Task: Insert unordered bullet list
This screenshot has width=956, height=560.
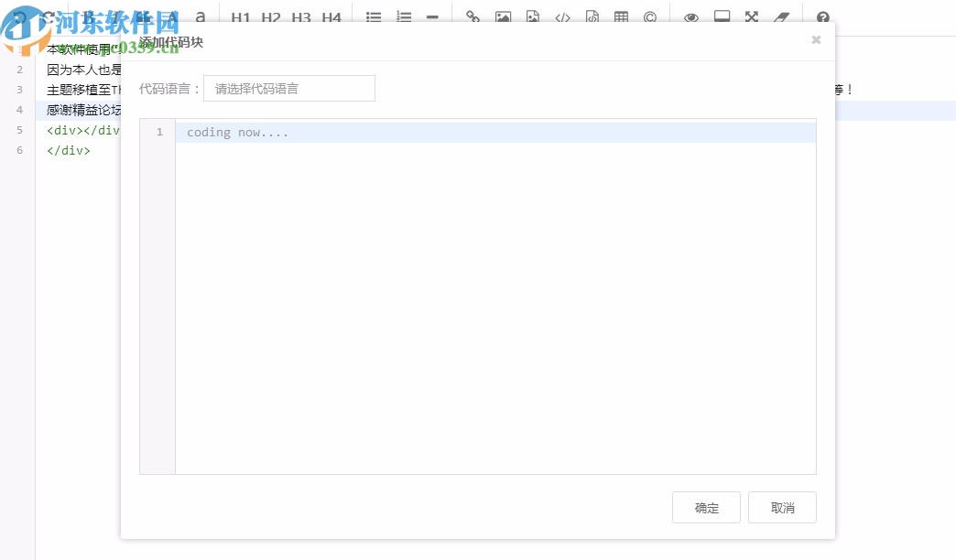Action: click(373, 17)
